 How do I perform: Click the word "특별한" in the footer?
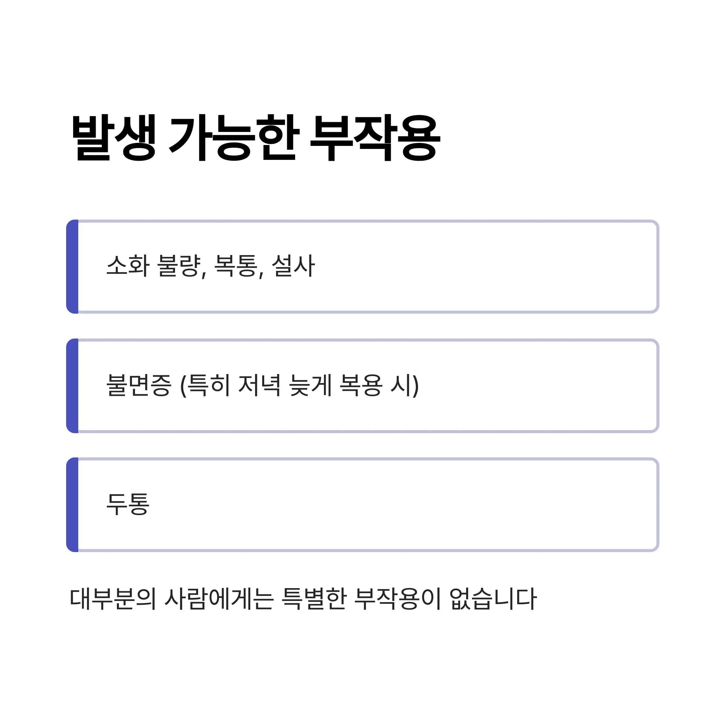coord(314,598)
